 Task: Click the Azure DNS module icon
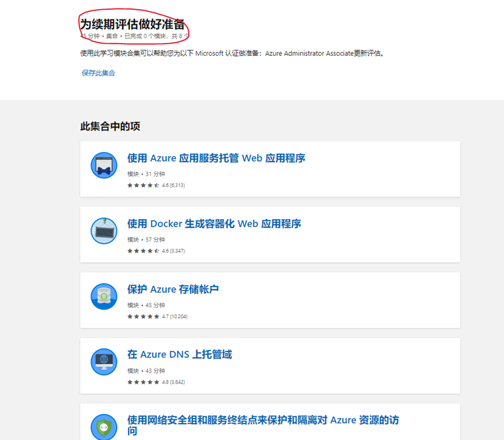[x=104, y=362]
